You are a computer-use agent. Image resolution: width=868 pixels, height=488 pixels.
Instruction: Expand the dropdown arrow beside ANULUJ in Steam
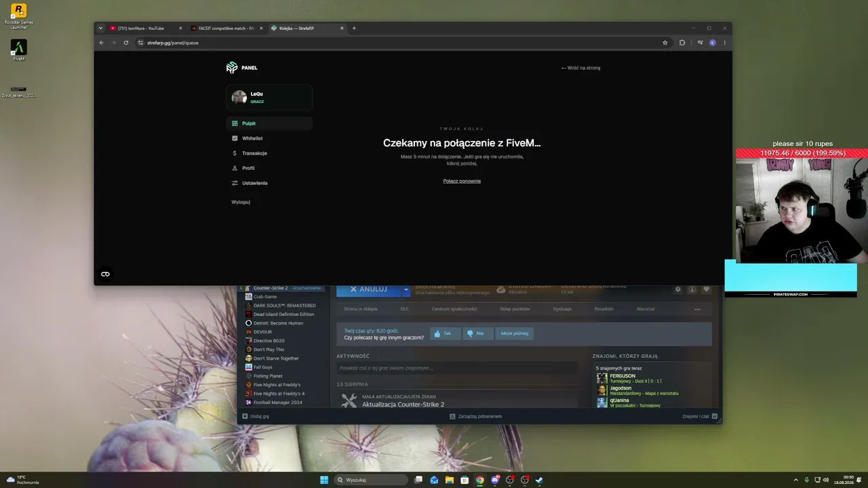(x=407, y=289)
